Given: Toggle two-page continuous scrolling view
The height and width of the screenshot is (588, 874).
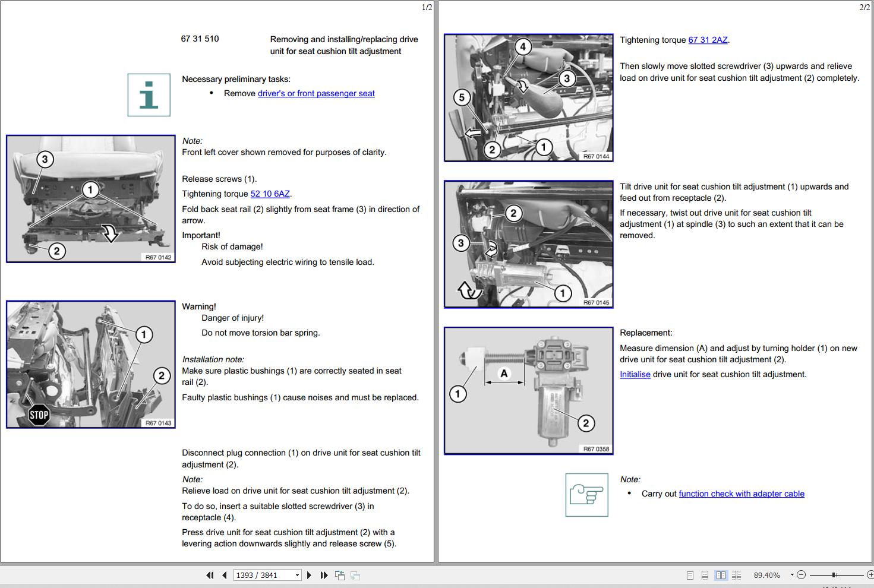Looking at the screenshot, I should (x=737, y=575).
